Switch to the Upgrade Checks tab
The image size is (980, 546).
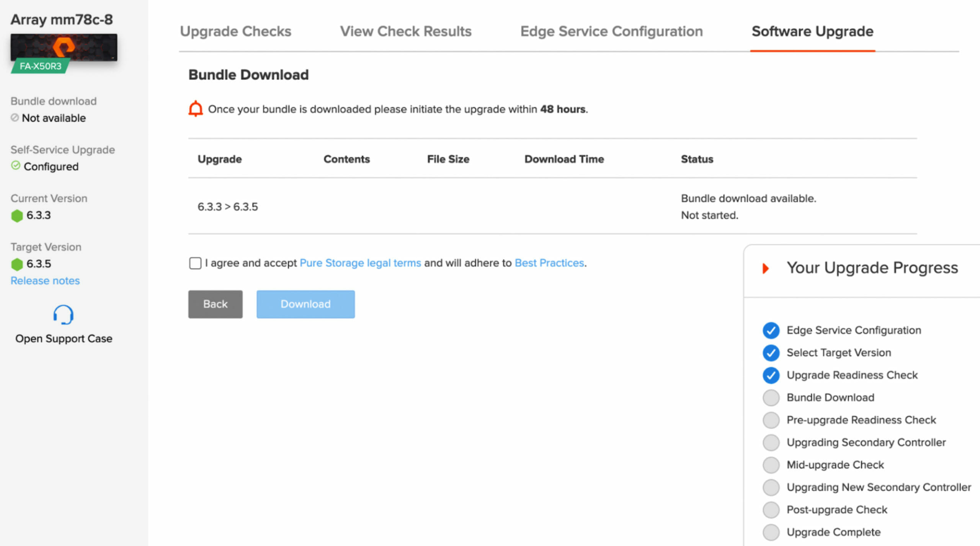coord(235,31)
